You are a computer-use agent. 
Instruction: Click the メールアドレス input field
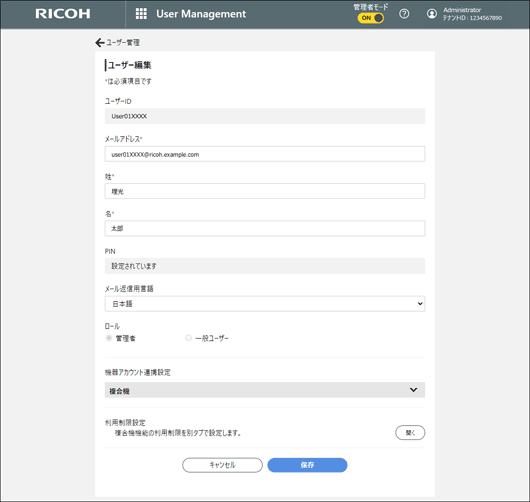(x=265, y=154)
